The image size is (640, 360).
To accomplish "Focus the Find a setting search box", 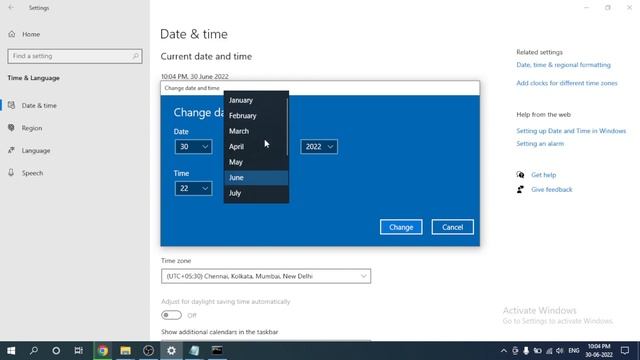I will pyautogui.click(x=75, y=56).
